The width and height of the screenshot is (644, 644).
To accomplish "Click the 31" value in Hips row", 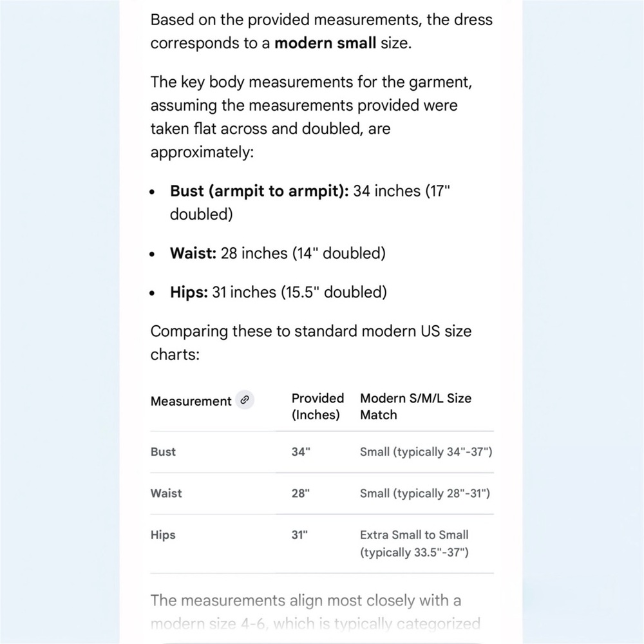I will click(299, 535).
